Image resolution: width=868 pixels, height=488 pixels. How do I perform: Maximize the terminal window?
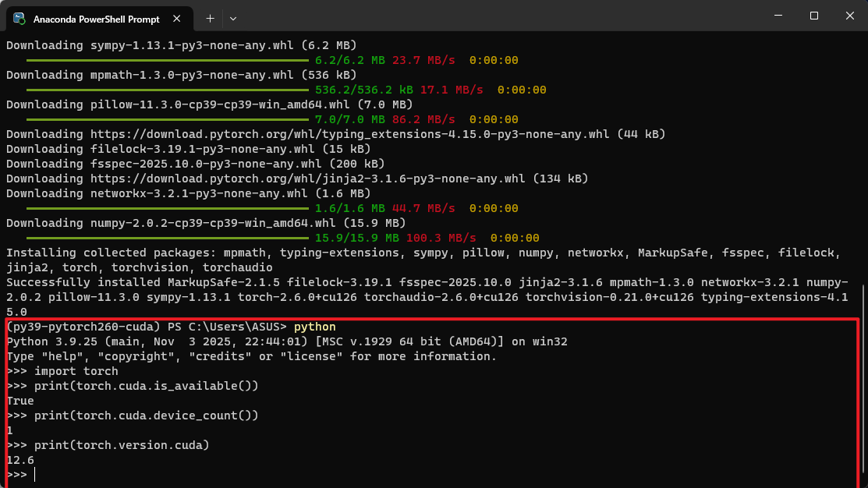[x=813, y=16]
